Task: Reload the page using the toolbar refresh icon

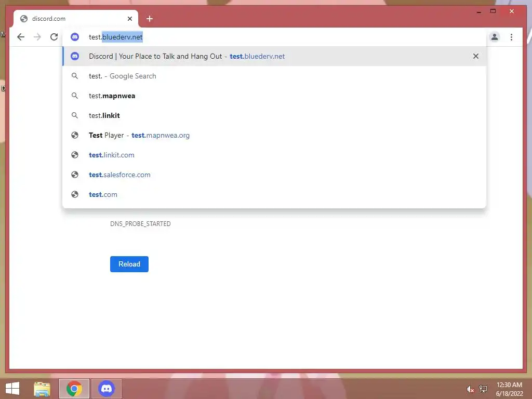Action: click(54, 37)
